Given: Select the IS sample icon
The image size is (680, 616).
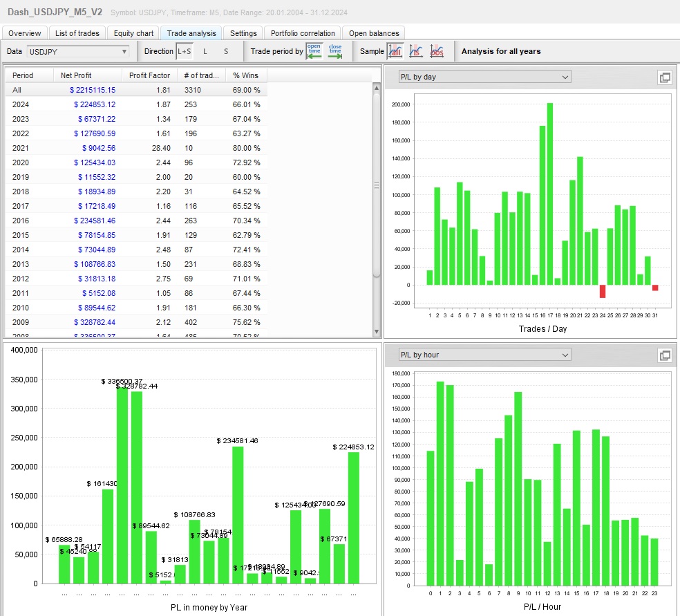Looking at the screenshot, I should [x=416, y=51].
